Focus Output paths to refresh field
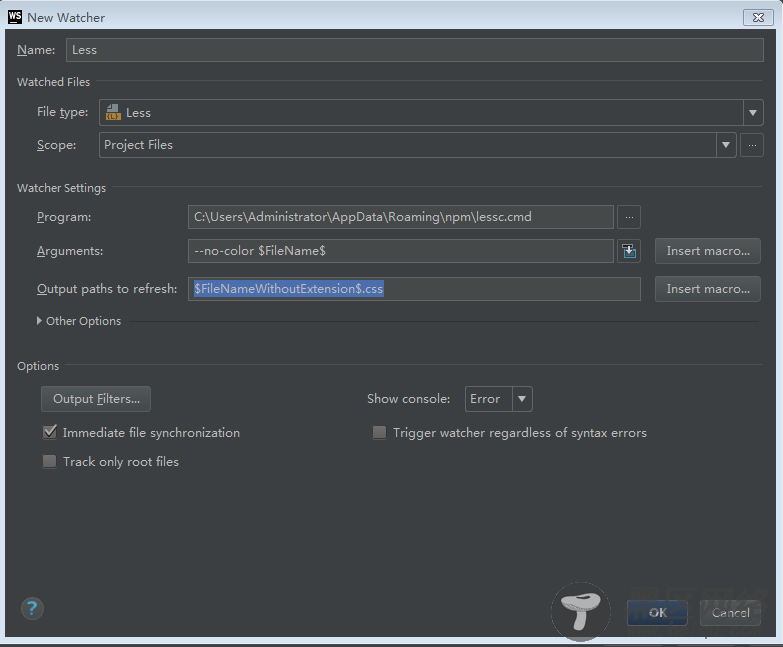 (414, 289)
